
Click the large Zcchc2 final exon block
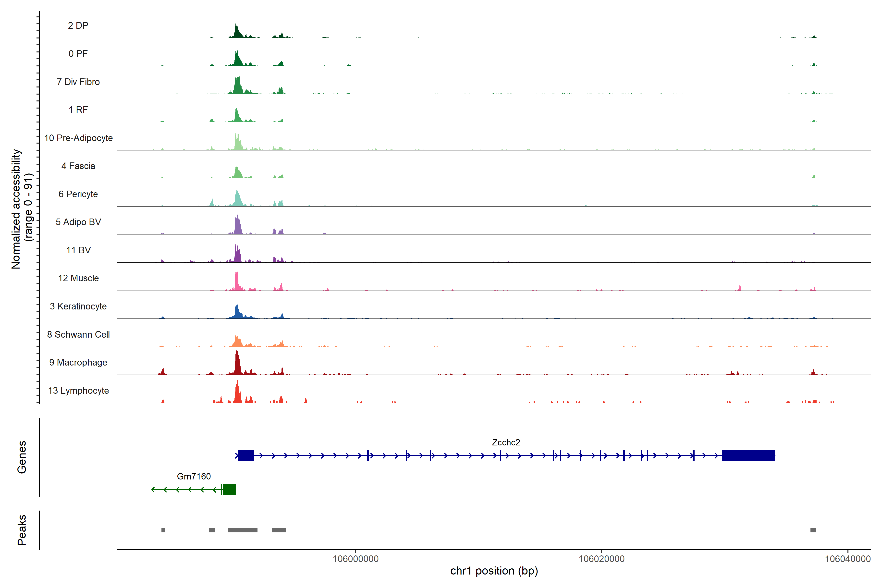coord(748,455)
